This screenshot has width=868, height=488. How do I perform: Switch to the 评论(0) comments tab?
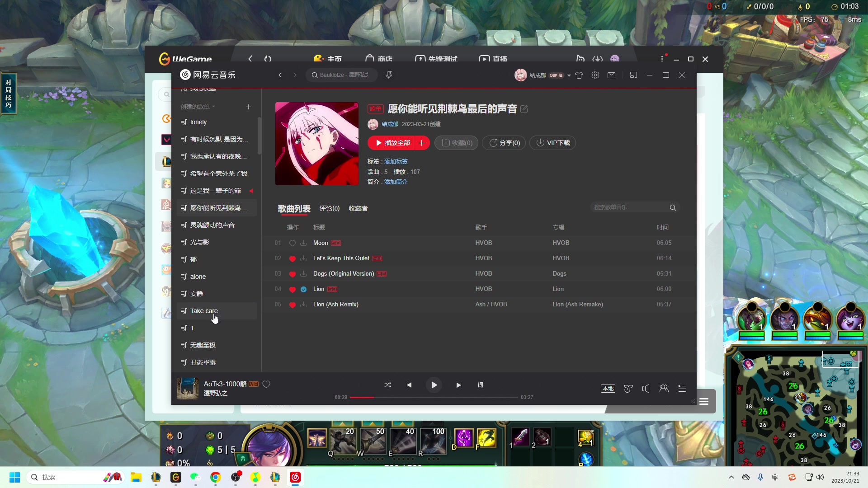(x=330, y=208)
